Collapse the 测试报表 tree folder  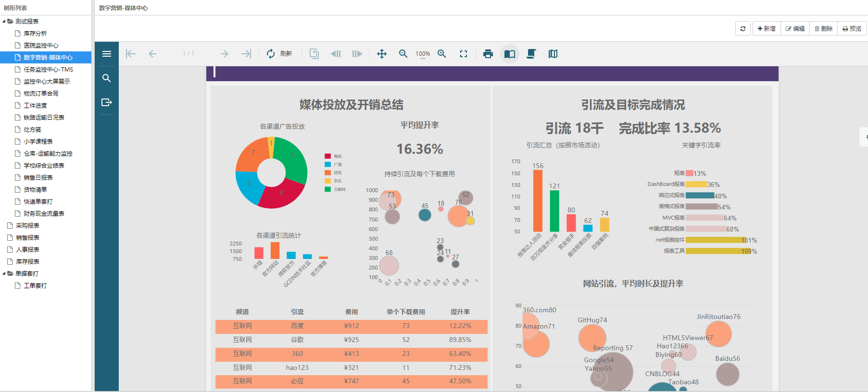(x=4, y=21)
